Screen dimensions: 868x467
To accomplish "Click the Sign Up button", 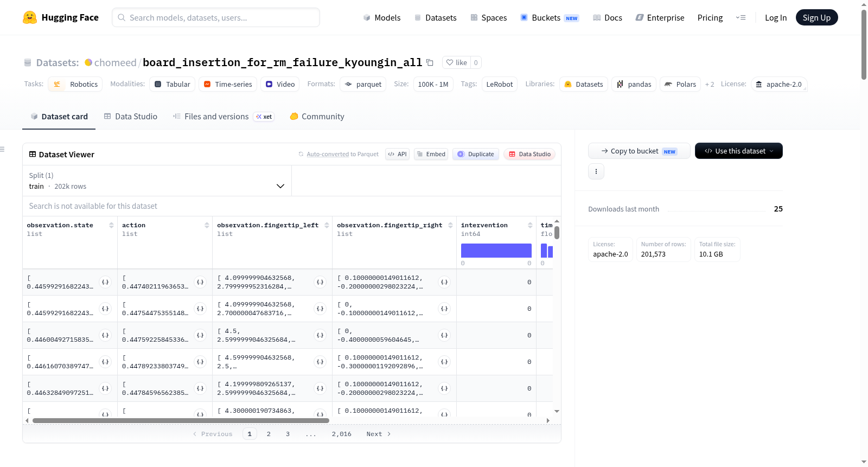I will pyautogui.click(x=816, y=17).
